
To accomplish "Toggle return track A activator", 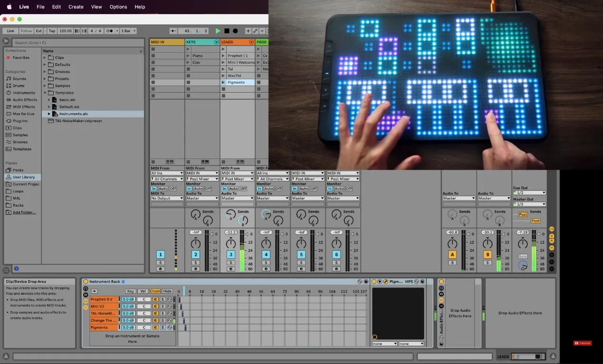I will tap(452, 255).
